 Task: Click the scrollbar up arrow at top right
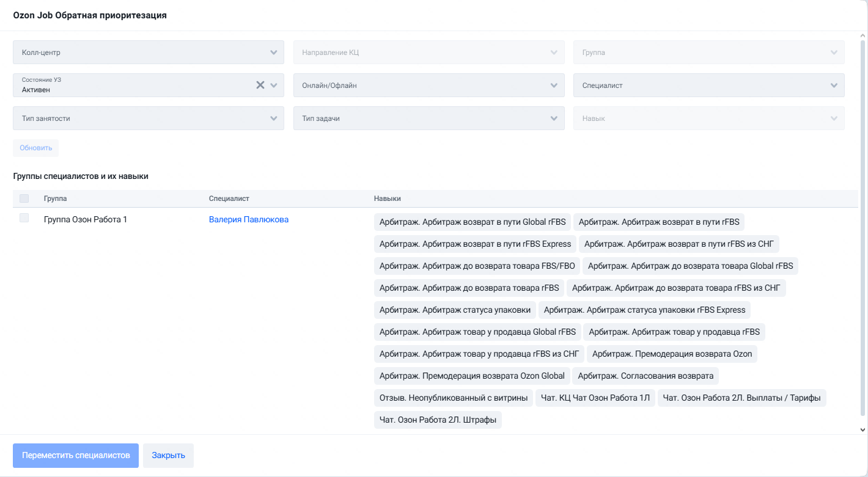pos(862,36)
